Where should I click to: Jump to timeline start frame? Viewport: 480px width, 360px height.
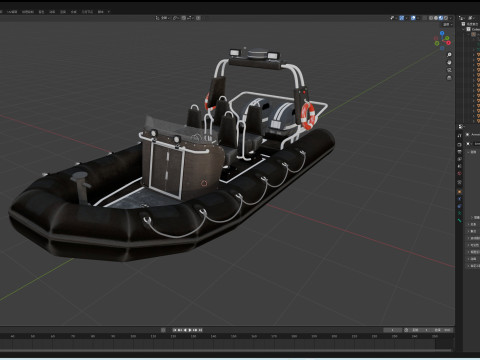coord(174,330)
